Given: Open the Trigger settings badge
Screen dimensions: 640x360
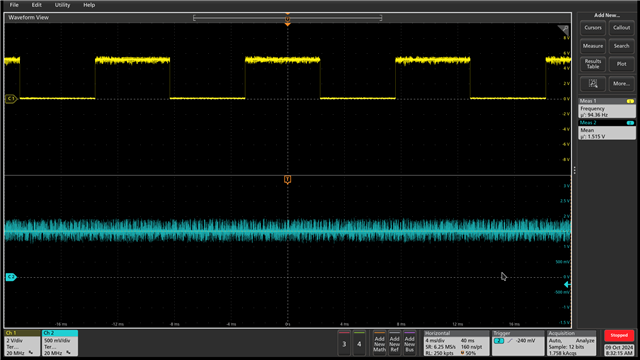Looking at the screenshot, I should click(518, 343).
